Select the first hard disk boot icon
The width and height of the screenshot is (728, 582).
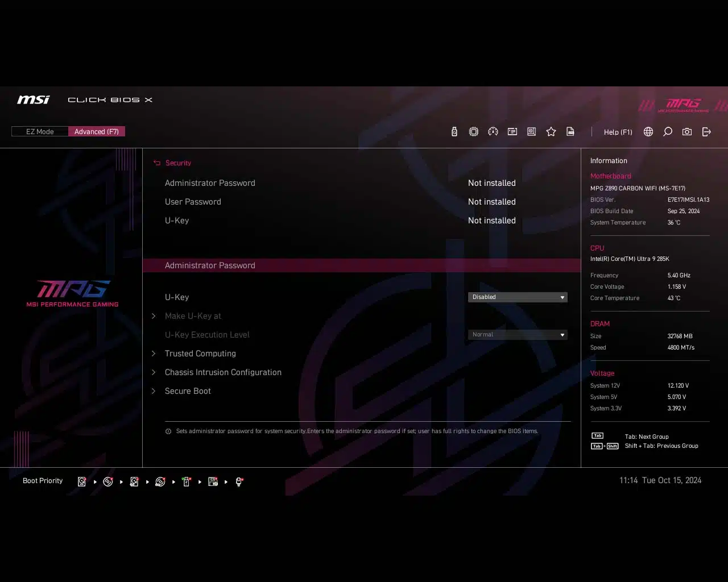pyautogui.click(x=82, y=481)
